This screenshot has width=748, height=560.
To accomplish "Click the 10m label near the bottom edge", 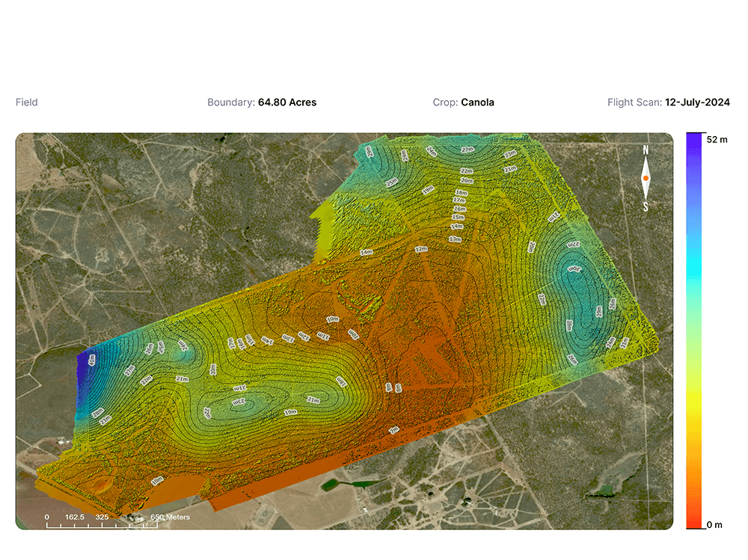I will 157,481.
